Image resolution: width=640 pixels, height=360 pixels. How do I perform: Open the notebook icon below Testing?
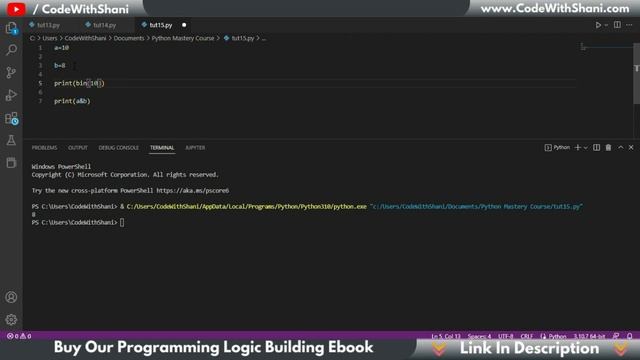coord(11,162)
